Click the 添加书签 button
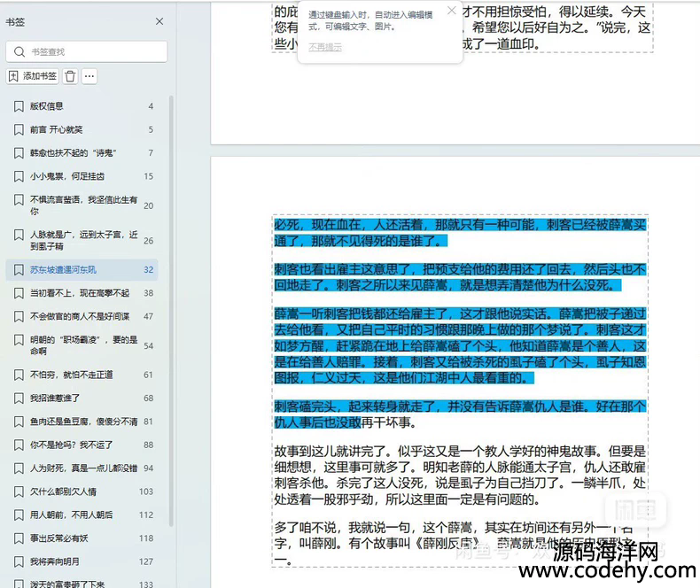This screenshot has height=588, width=700. [33, 76]
